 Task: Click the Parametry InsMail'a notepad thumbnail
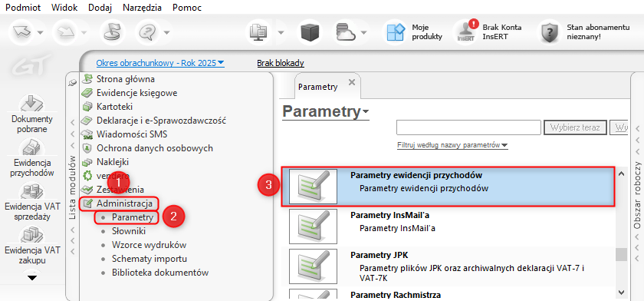click(313, 227)
